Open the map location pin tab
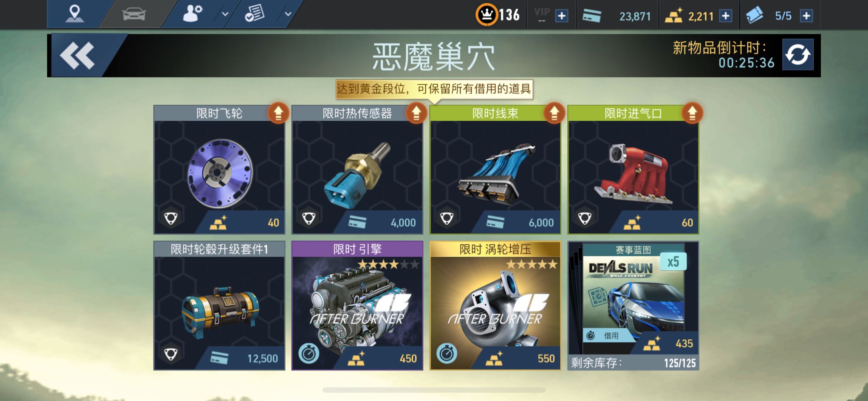 [75, 13]
